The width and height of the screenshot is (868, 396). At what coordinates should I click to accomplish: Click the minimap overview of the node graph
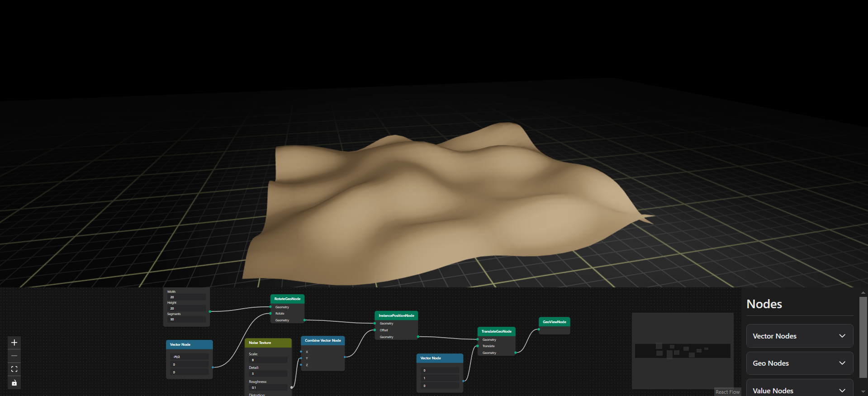683,351
